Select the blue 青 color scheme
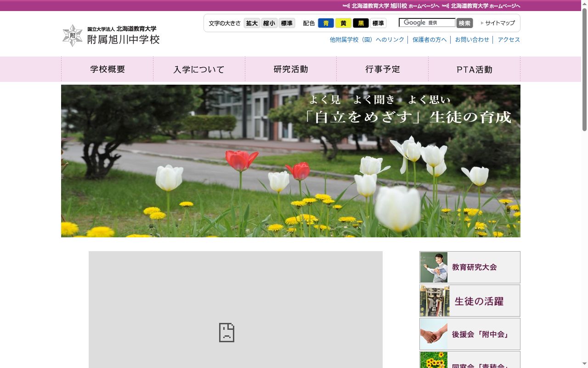This screenshot has width=588, height=368. click(326, 23)
